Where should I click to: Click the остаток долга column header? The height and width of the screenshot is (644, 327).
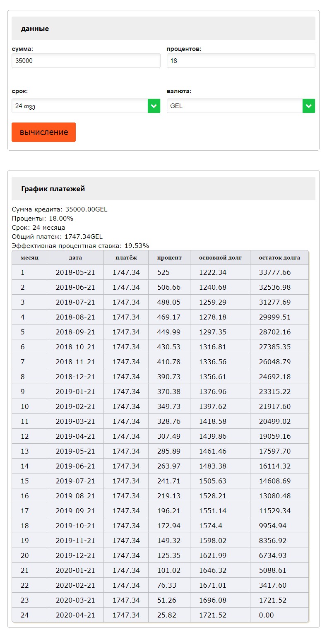click(279, 257)
